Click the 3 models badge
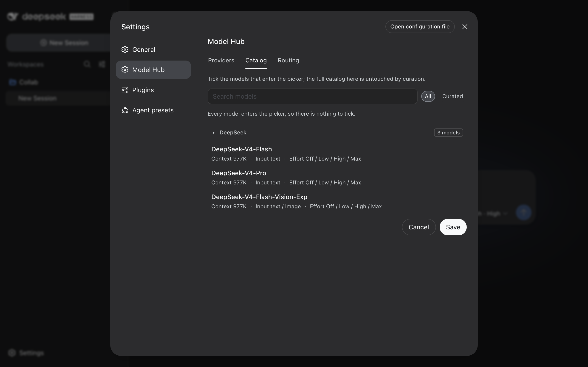The image size is (588, 367). 448,133
